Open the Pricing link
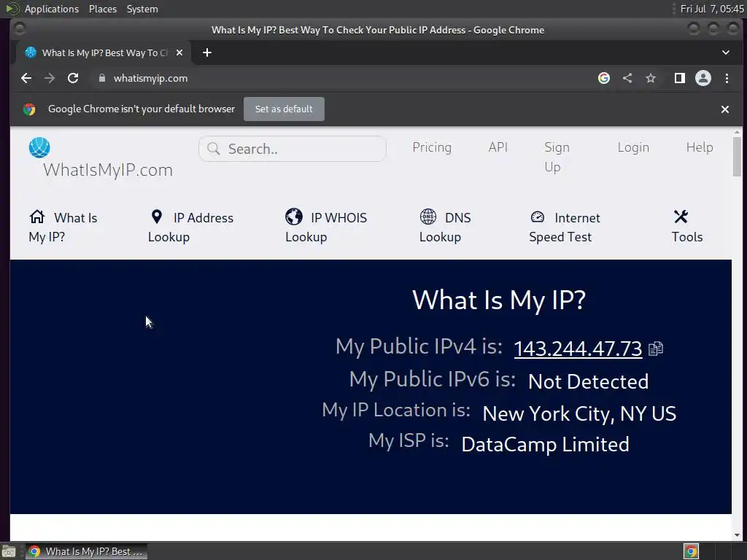This screenshot has height=560, width=747. pos(432,147)
